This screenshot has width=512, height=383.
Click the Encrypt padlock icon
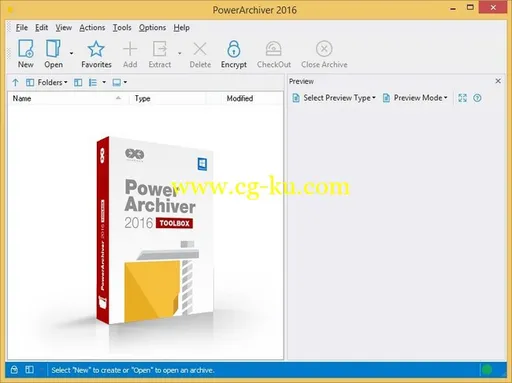[x=234, y=49]
